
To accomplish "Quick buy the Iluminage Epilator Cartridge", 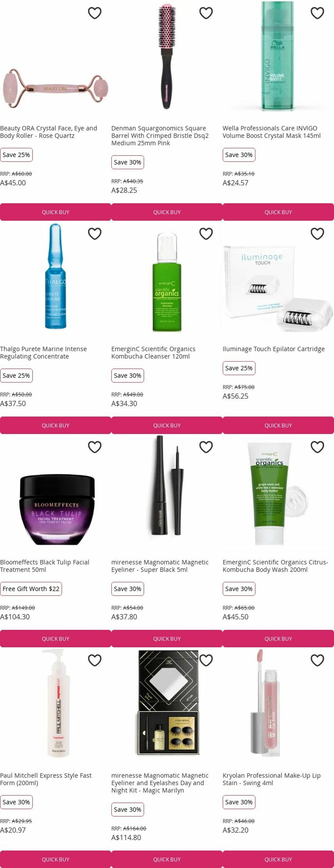I will point(278,425).
